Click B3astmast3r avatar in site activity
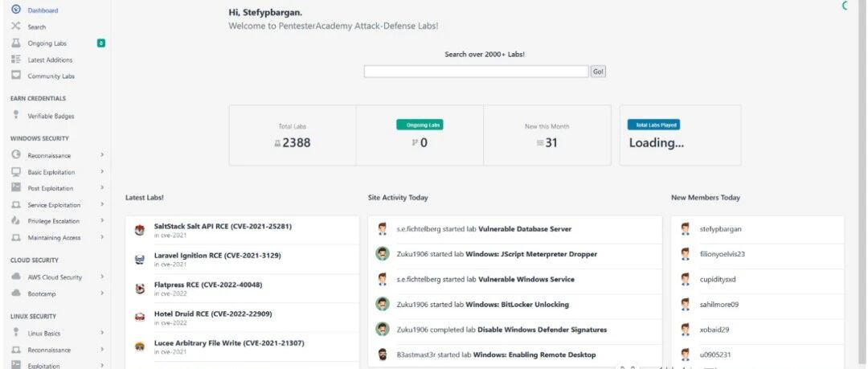The image size is (868, 369). [x=382, y=355]
